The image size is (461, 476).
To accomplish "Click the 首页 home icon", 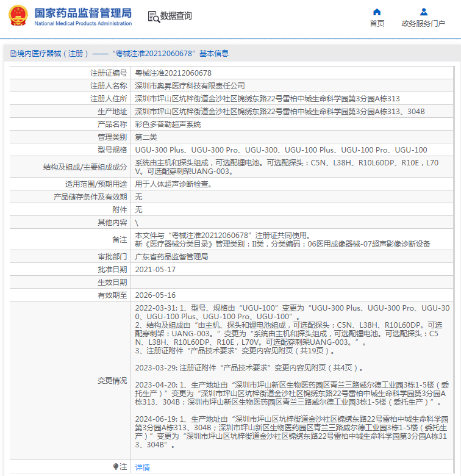I will [x=377, y=12].
